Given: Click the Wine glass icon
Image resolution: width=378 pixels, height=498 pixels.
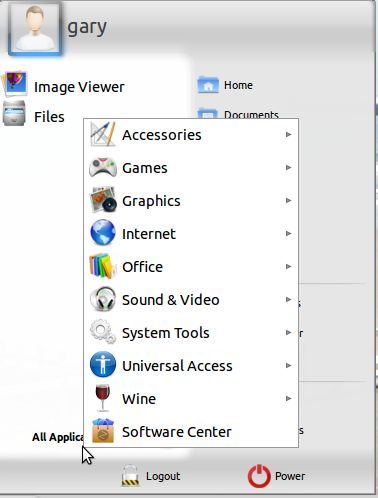Looking at the screenshot, I should [103, 398].
